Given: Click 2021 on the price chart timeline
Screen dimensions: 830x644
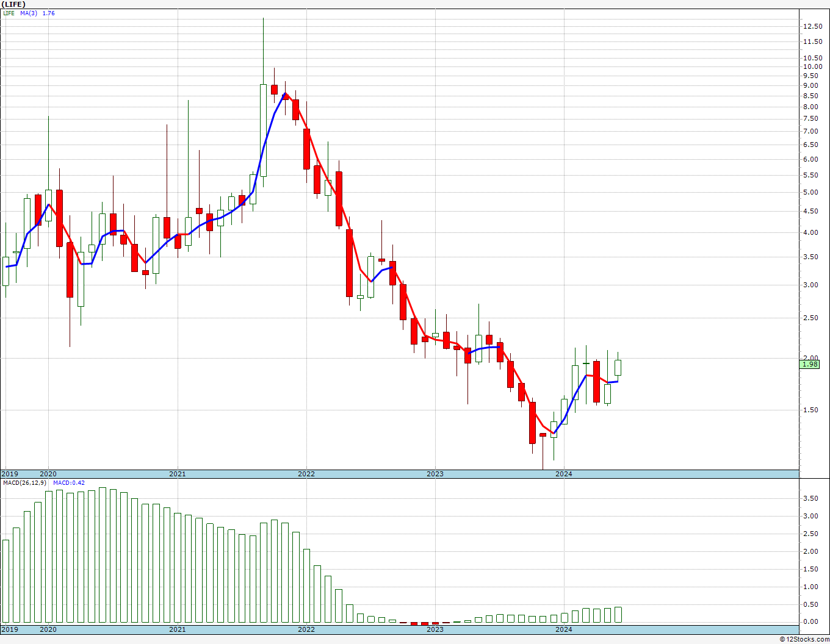Looking at the screenshot, I should pos(177,474).
